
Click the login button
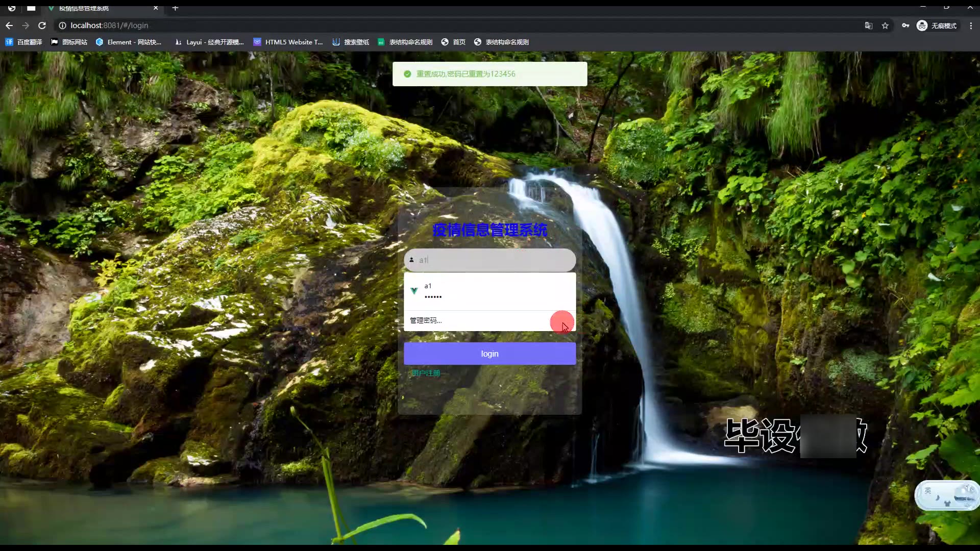click(x=490, y=354)
